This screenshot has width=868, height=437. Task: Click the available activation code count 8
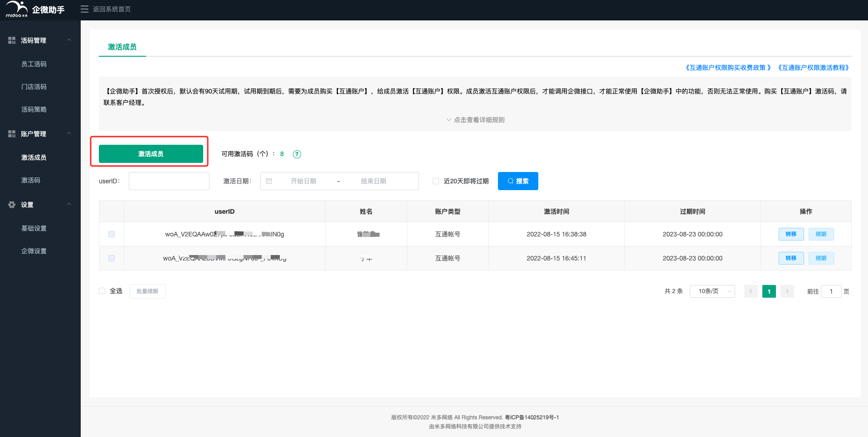click(282, 154)
